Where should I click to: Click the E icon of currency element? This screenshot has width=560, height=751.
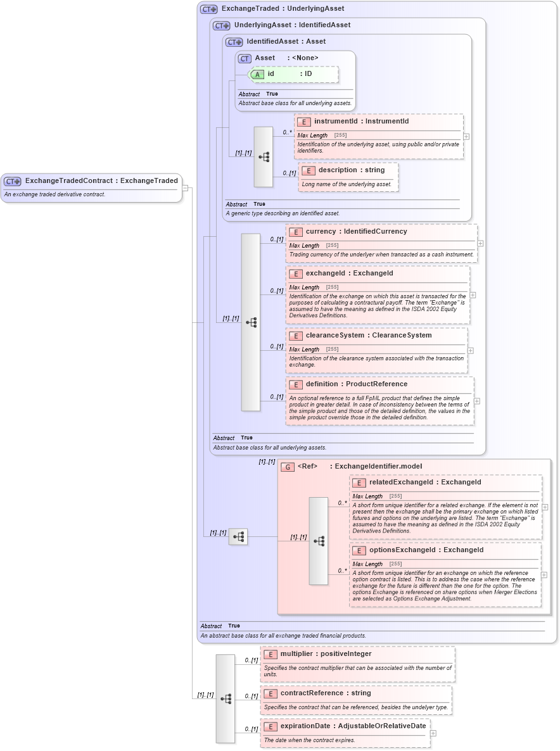pos(296,232)
